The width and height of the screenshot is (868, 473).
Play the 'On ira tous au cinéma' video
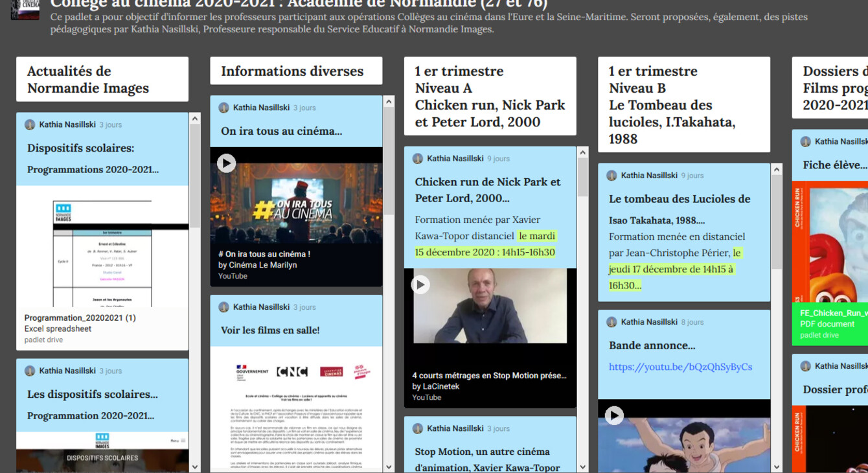(x=226, y=163)
